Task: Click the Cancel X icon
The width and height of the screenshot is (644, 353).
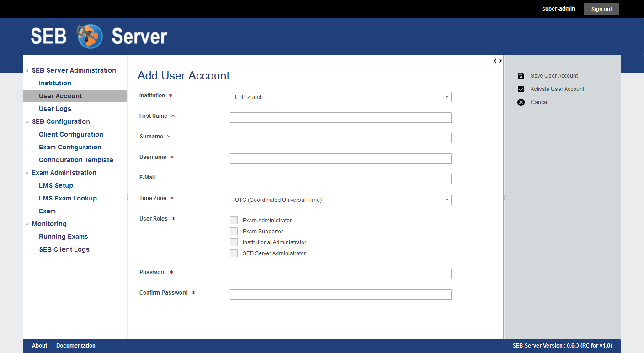Action: click(x=521, y=102)
